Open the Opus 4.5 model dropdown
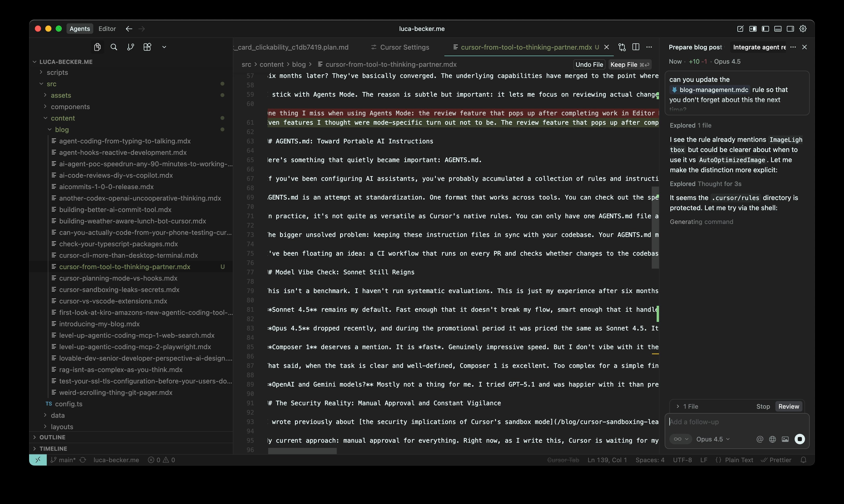 (713, 439)
